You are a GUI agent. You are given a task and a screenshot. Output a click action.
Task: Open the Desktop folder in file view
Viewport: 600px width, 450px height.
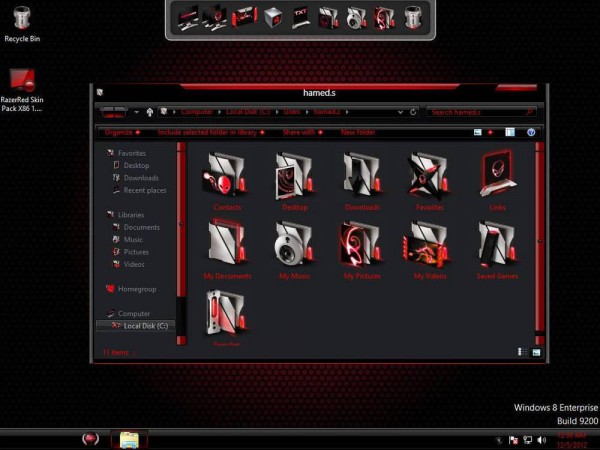tap(295, 181)
